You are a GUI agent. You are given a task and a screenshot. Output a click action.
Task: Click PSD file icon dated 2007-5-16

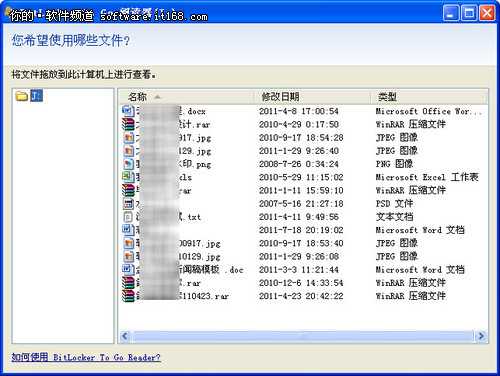coord(128,204)
